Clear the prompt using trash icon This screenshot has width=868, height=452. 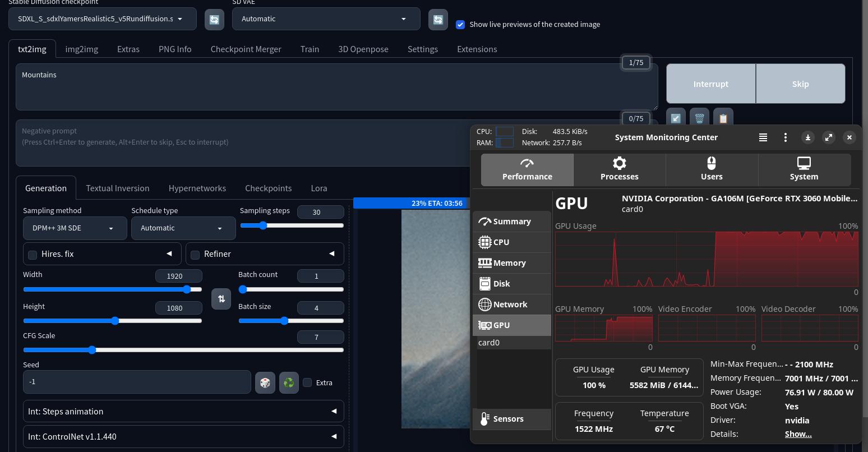point(699,118)
